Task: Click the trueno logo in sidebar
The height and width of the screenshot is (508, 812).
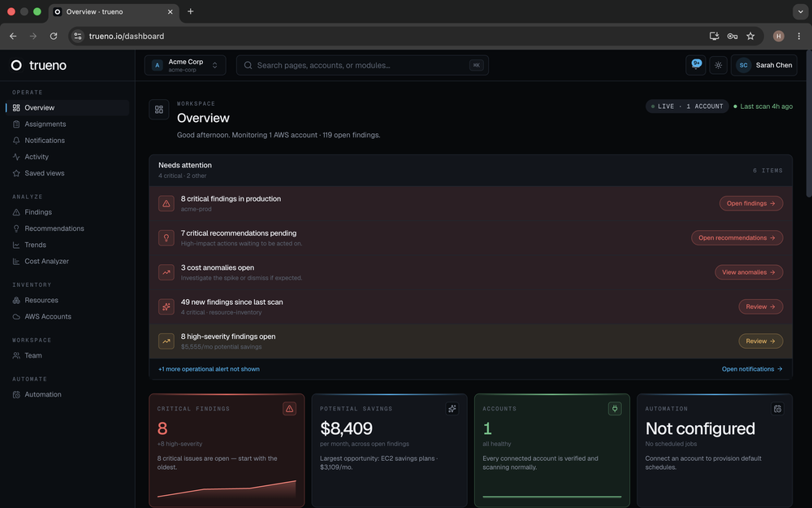Action: pyautogui.click(x=39, y=65)
